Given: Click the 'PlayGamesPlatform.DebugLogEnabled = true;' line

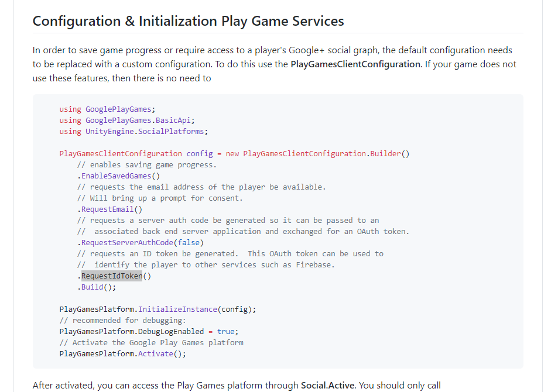Looking at the screenshot, I should pos(149,332).
